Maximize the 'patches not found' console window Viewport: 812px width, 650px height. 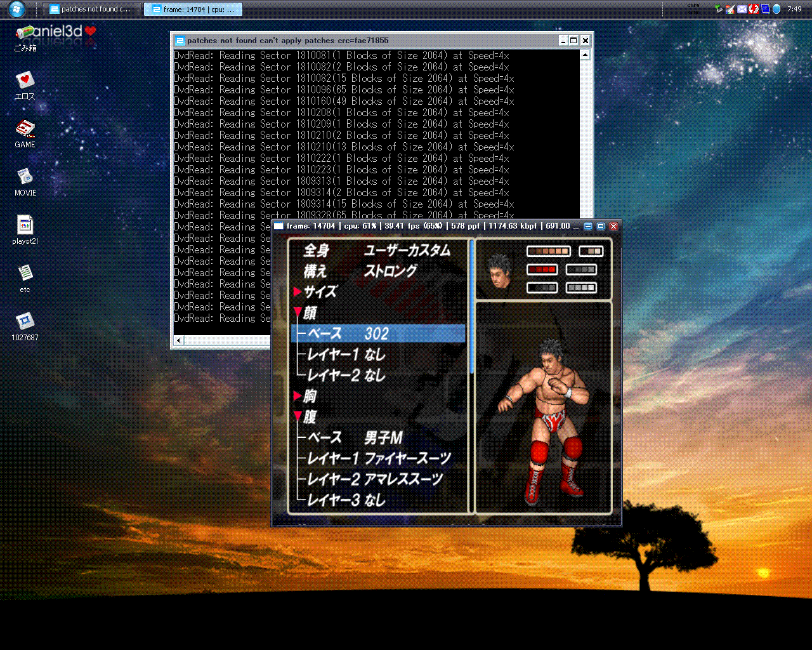(x=574, y=41)
